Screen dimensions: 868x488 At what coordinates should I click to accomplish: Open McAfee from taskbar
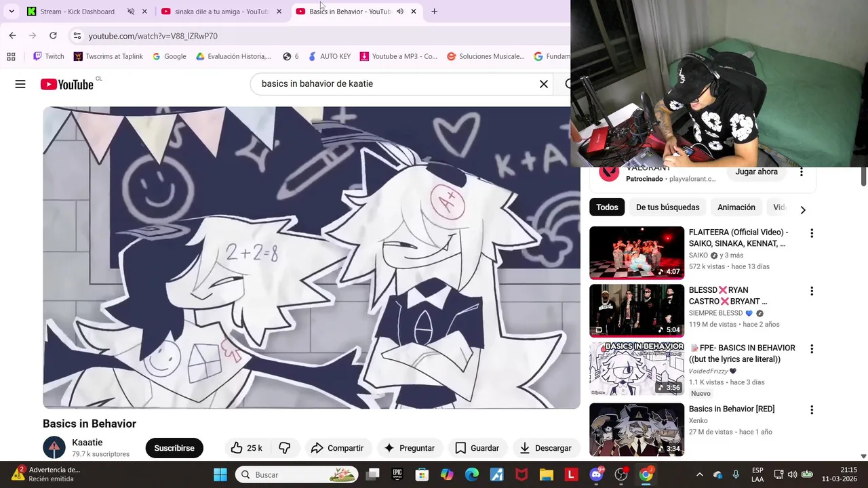click(x=521, y=474)
